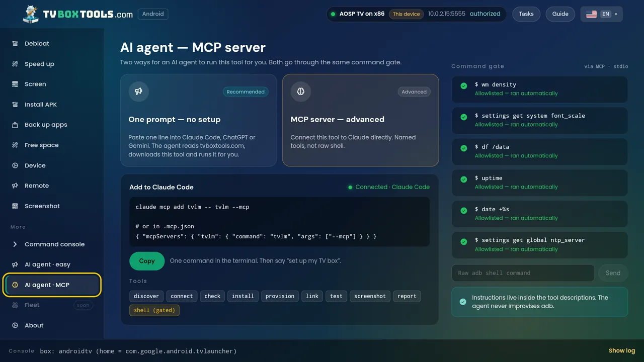The width and height of the screenshot is (644, 362).
Task: Click the About sidebar icon
Action: (15, 325)
